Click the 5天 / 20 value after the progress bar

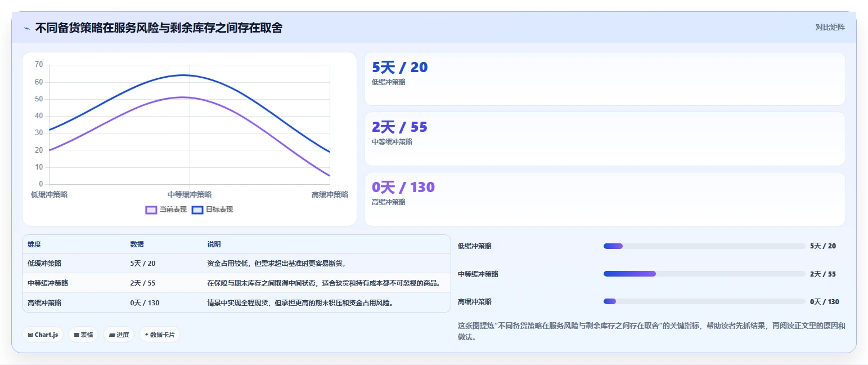tap(823, 246)
